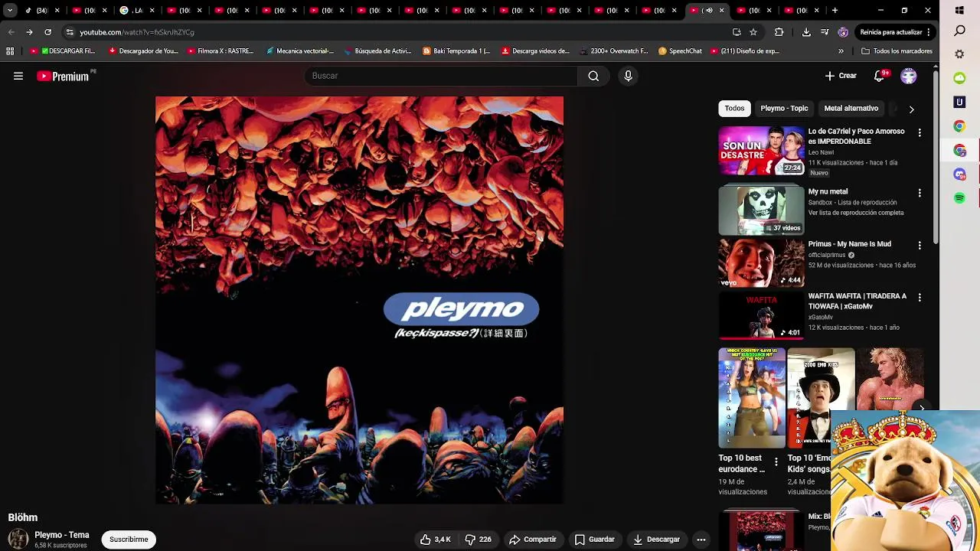The height and width of the screenshot is (551, 980).
Task: Click the Crear button
Action: 841,76
